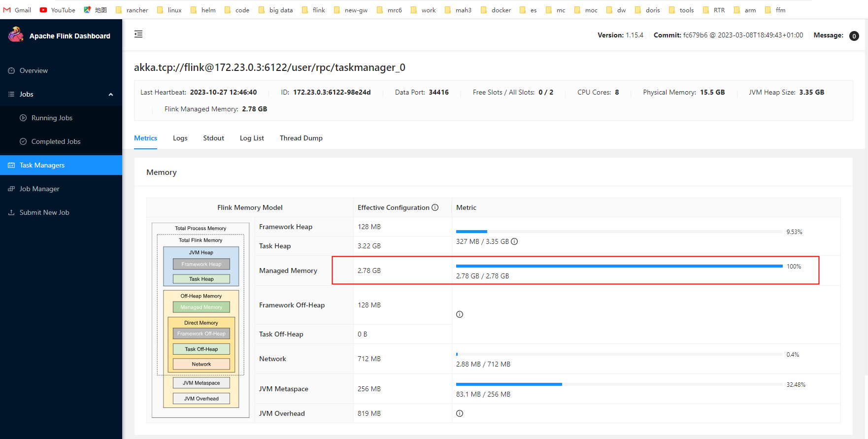Click the Message count badge
This screenshot has height=439, width=868.
coord(854,35)
